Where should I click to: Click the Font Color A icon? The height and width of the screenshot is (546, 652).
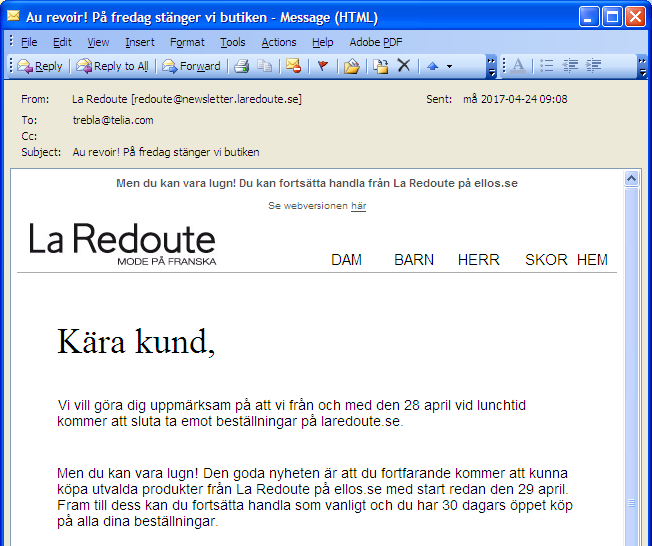tap(518, 66)
